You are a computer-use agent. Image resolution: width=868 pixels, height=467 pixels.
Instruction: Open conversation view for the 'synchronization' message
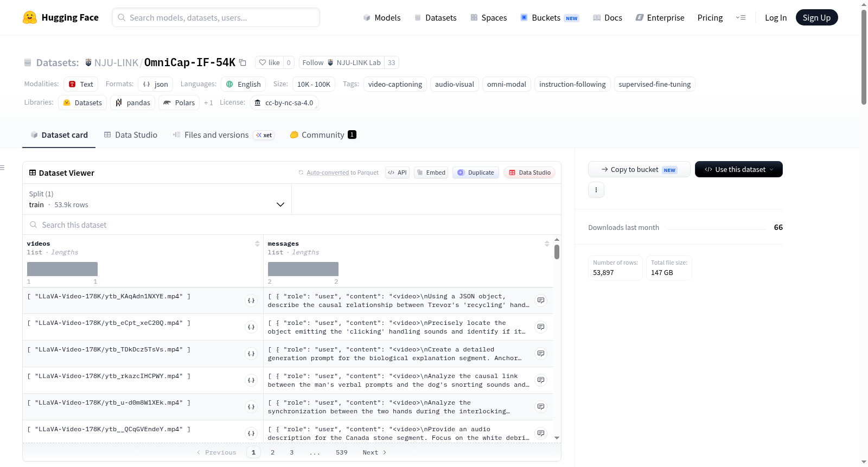[541, 407]
